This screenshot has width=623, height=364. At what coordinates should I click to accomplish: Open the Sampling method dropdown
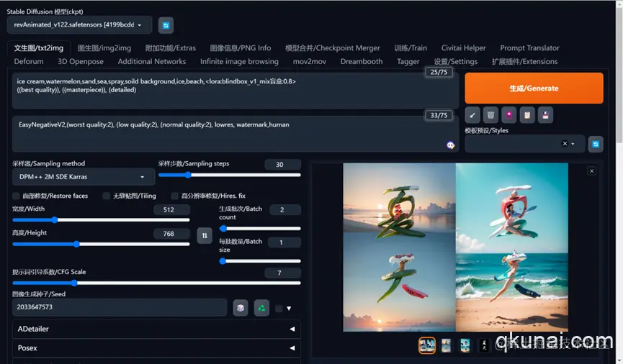tap(84, 177)
